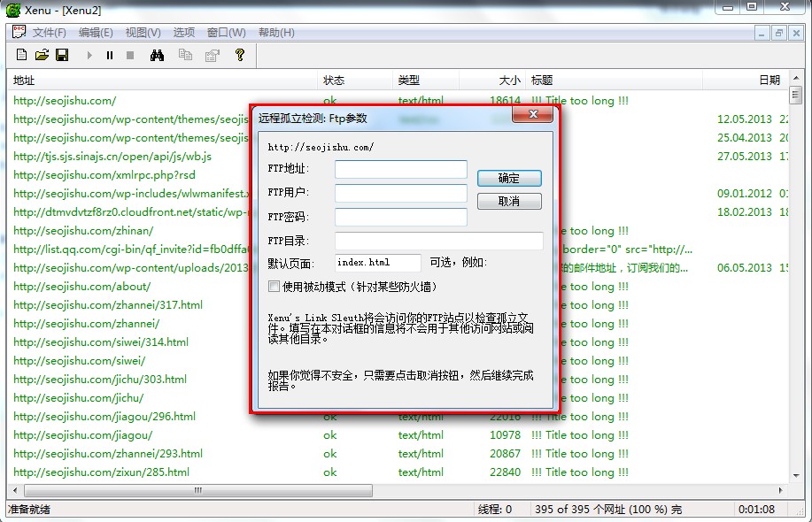Click the 取消 button

coord(509,202)
